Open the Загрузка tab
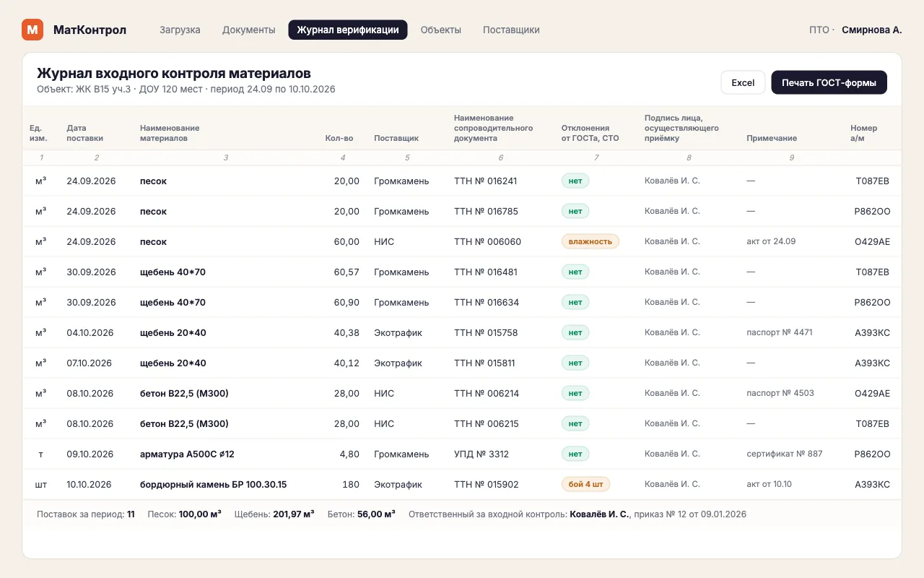 point(180,30)
